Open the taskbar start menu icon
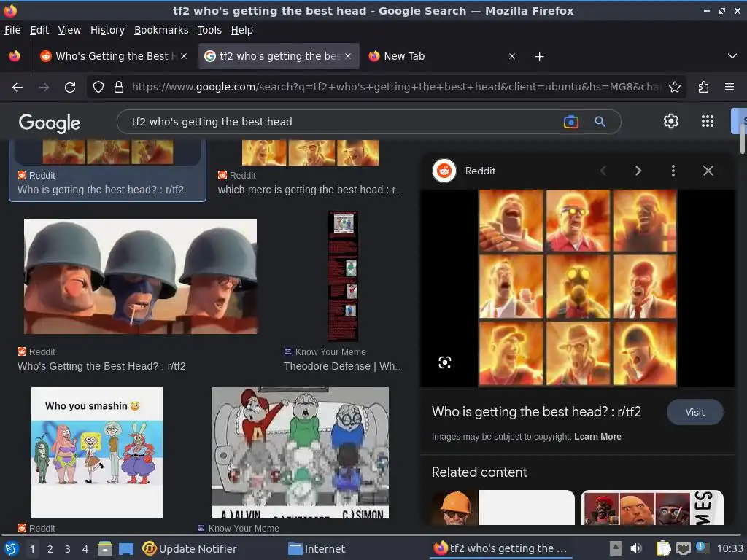747x560 pixels. pyautogui.click(x=12, y=548)
